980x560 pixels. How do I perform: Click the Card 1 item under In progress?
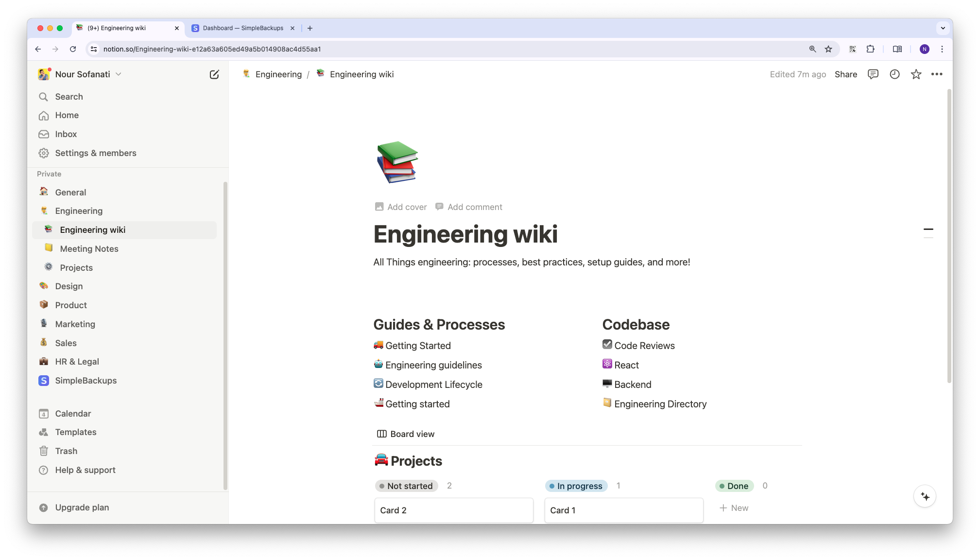coord(623,510)
